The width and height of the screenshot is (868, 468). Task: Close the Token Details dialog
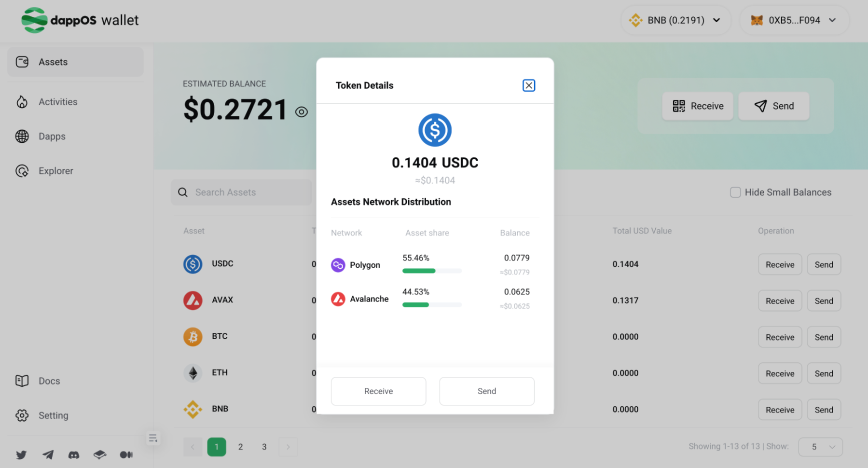pos(529,85)
